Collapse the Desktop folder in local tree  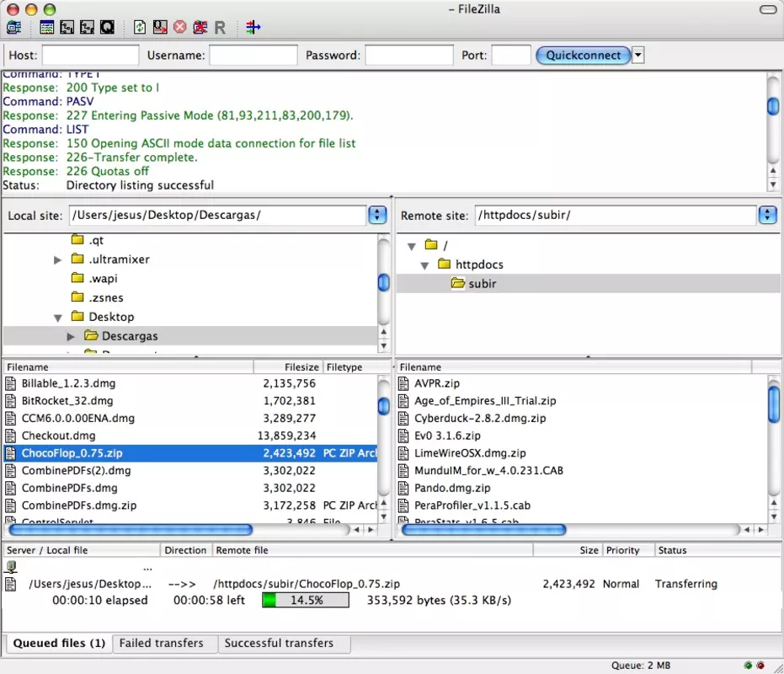tap(58, 318)
